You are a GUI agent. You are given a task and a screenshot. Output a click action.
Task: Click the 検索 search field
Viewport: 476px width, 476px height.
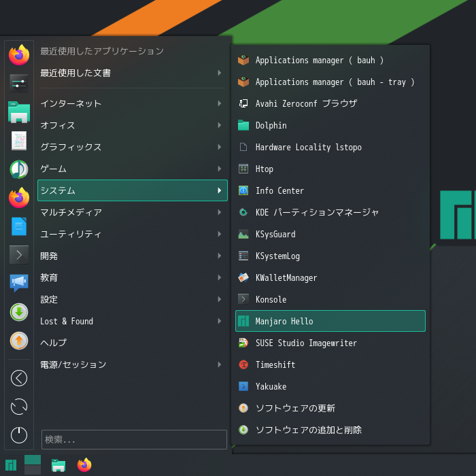coord(134,439)
